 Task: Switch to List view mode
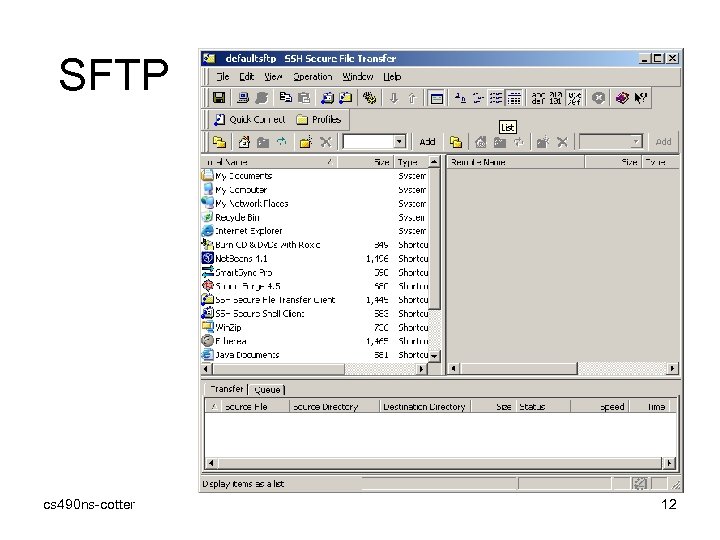tap(496, 98)
